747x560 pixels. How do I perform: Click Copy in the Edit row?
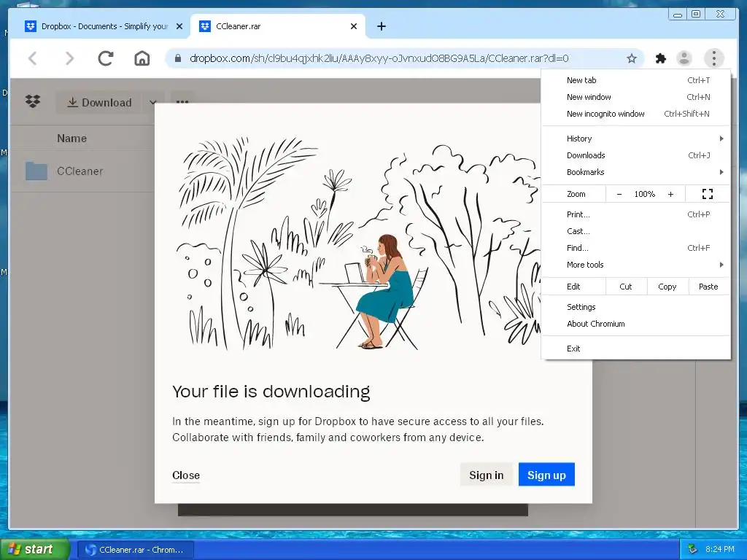[667, 287]
